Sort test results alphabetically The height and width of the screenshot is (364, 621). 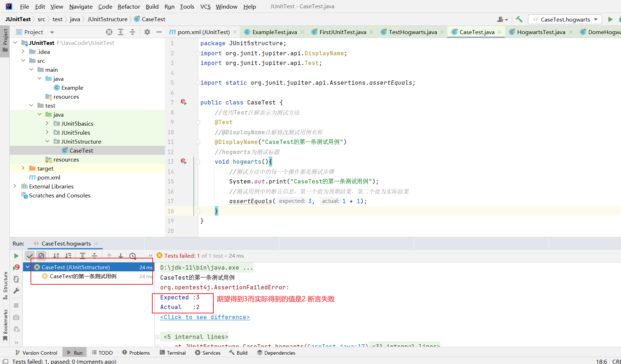point(56,256)
